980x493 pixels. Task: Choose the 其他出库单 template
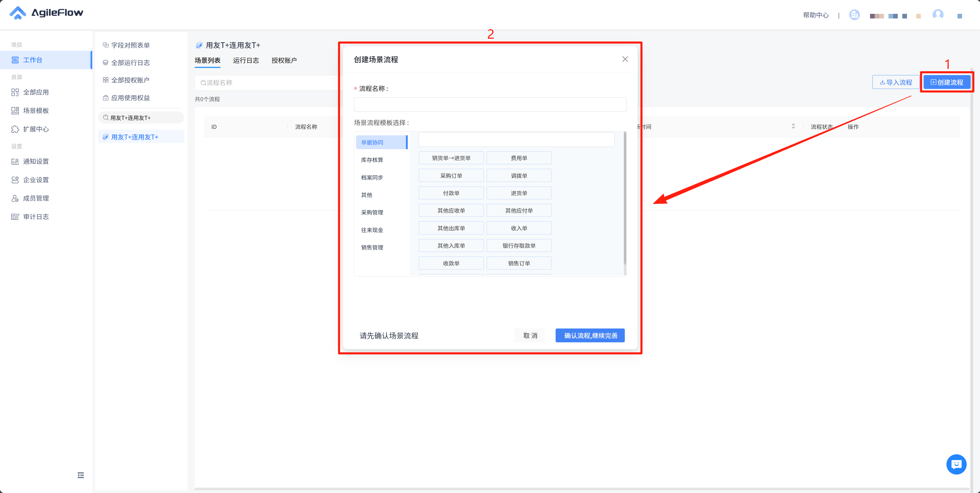pyautogui.click(x=451, y=228)
